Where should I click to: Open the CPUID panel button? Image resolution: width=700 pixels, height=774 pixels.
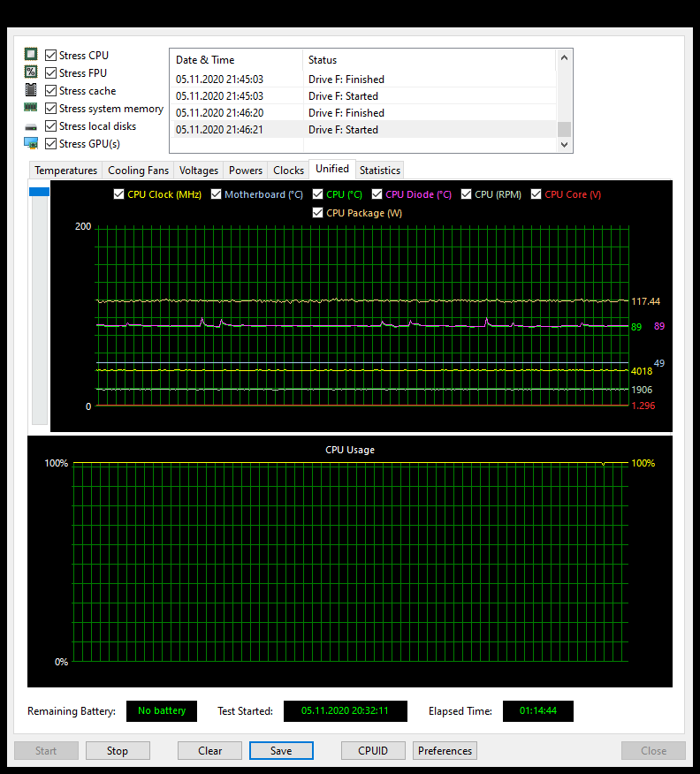coord(373,750)
